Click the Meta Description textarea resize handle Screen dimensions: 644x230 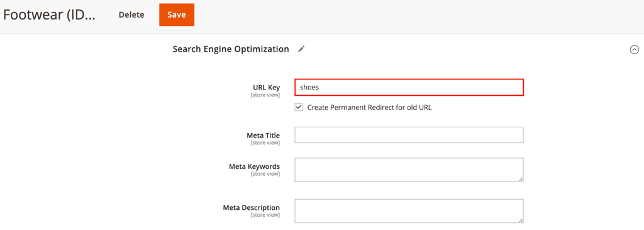click(x=521, y=220)
